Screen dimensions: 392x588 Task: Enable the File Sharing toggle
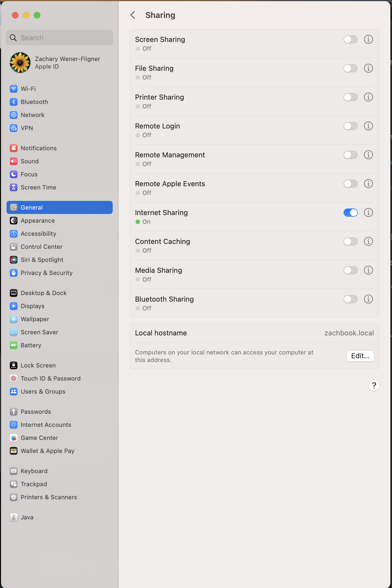coord(350,68)
